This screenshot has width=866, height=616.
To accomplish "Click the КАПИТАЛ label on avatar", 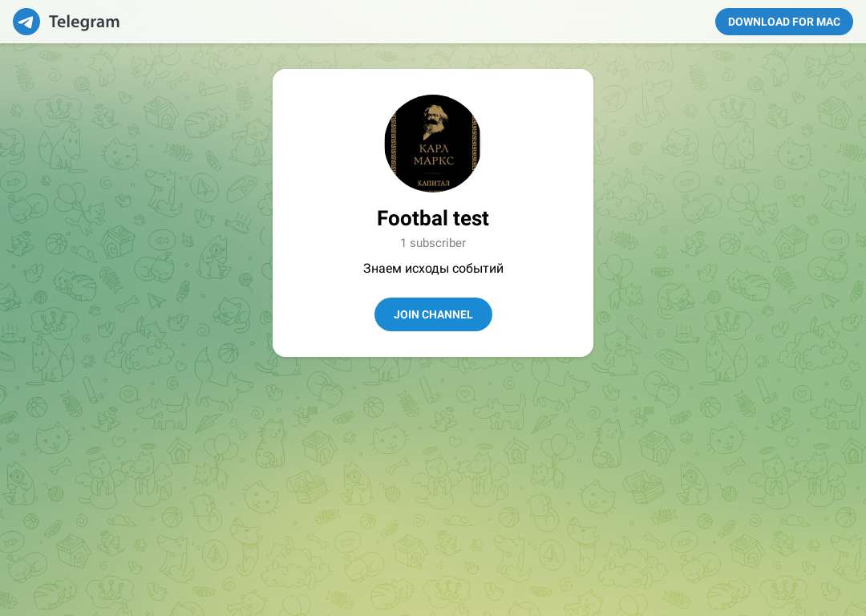I will [x=434, y=183].
